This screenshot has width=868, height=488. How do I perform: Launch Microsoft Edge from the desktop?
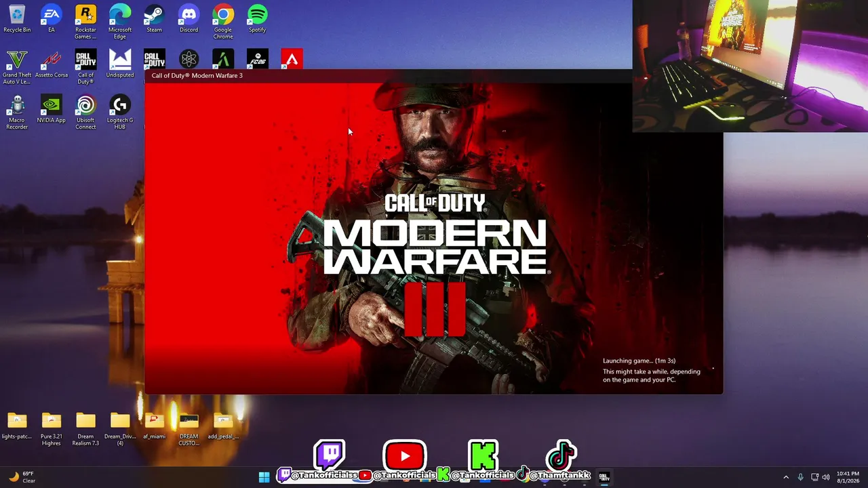pyautogui.click(x=120, y=22)
